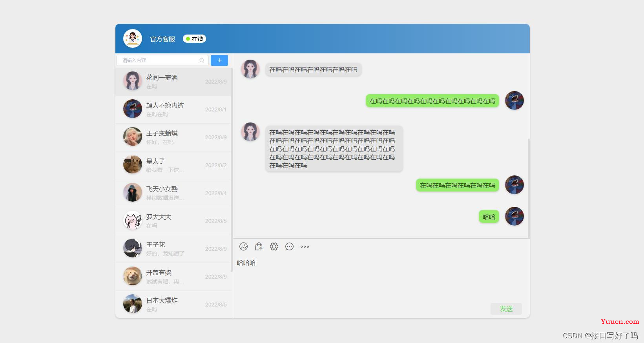Click the message text area with 哈哈哈
This screenshot has width=644, height=343.
(381, 279)
